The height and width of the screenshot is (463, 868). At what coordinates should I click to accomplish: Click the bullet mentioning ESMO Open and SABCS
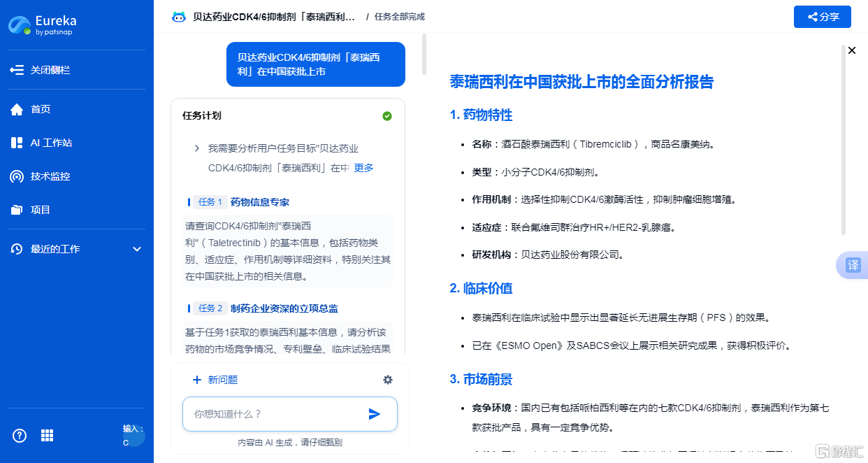(x=631, y=346)
